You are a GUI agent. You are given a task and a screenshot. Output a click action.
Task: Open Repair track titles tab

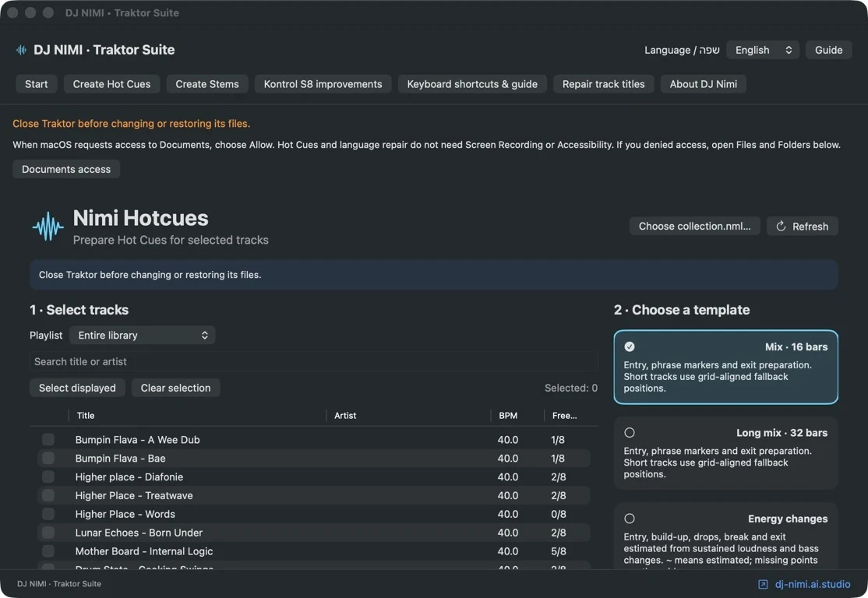(603, 84)
